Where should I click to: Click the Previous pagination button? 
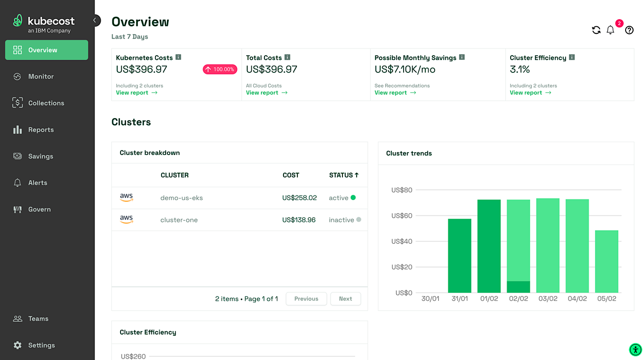[306, 299]
